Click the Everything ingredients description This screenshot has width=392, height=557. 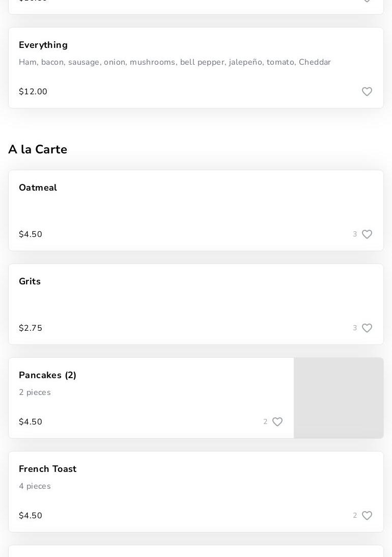coord(175,62)
